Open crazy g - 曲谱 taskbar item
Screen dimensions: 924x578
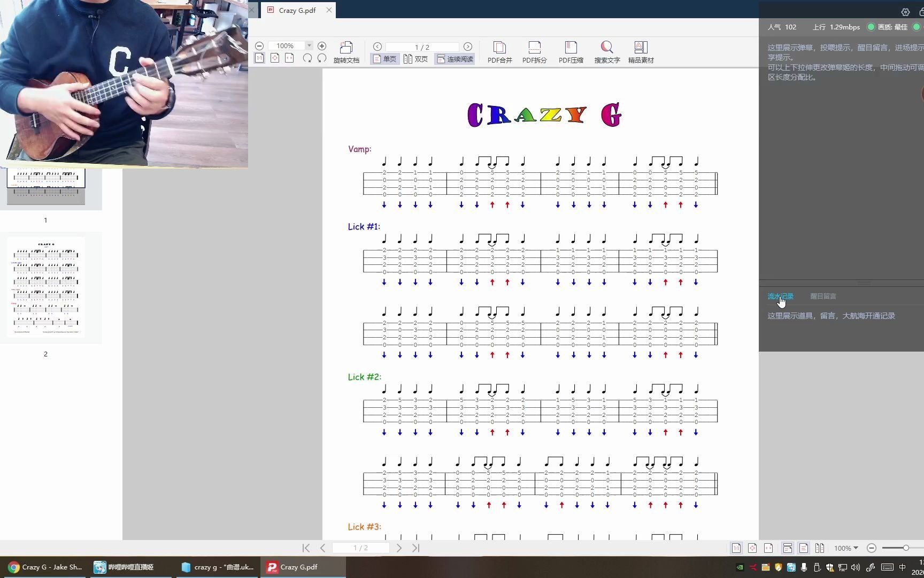pos(217,567)
